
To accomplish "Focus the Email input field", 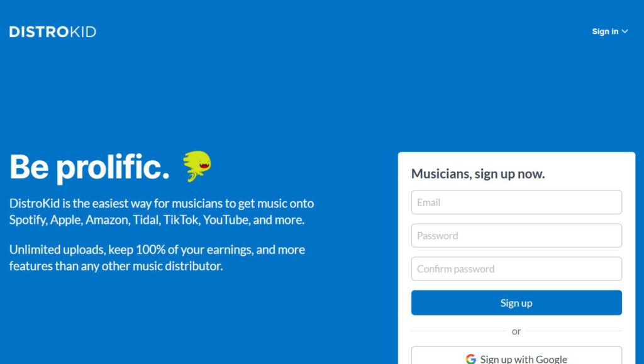I will (516, 202).
